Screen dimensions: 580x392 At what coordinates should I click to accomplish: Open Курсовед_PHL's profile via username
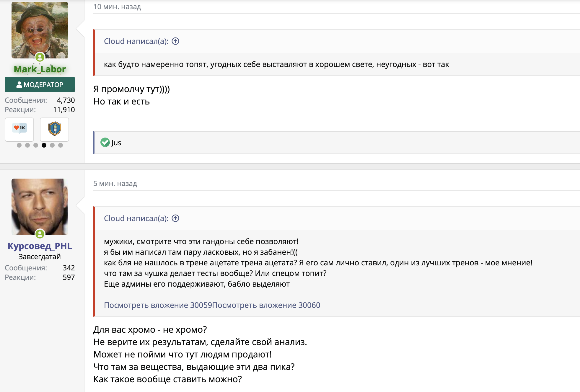coord(40,246)
